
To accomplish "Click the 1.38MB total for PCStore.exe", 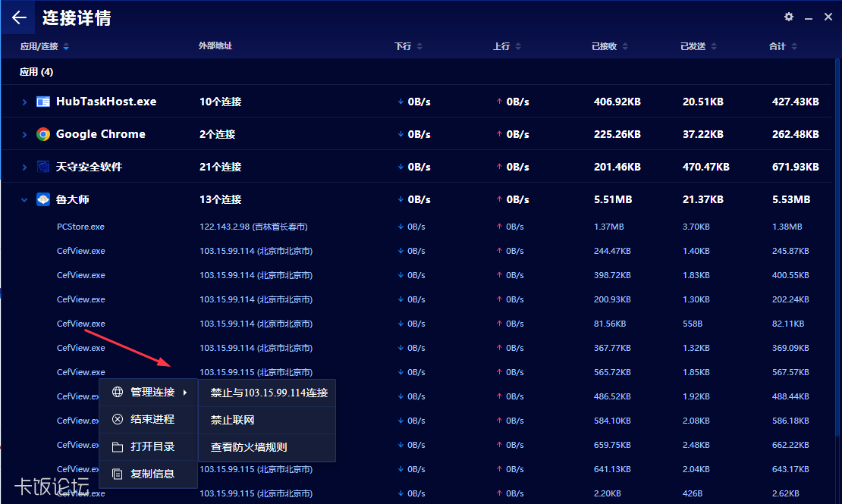I will coord(787,227).
